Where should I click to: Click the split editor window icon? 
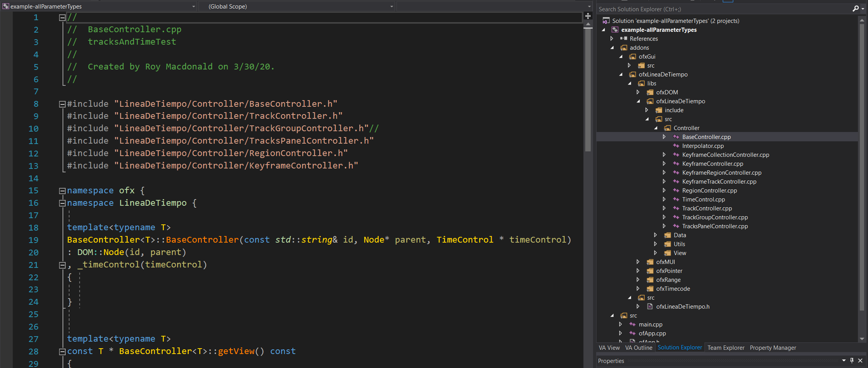coord(588,16)
